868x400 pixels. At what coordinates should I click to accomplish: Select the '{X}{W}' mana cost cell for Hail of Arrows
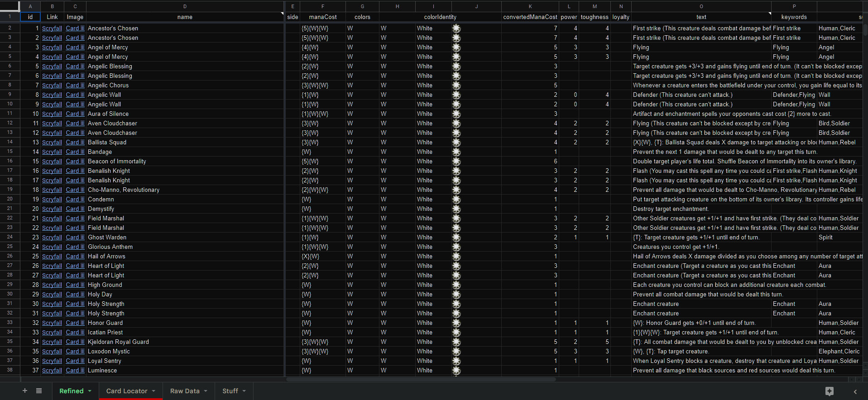[x=323, y=256]
